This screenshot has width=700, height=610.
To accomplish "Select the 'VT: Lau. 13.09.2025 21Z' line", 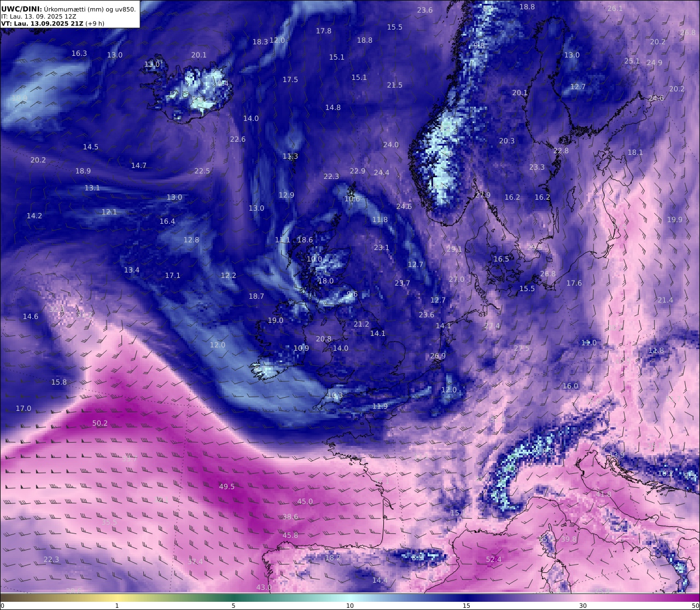I will pos(43,24).
